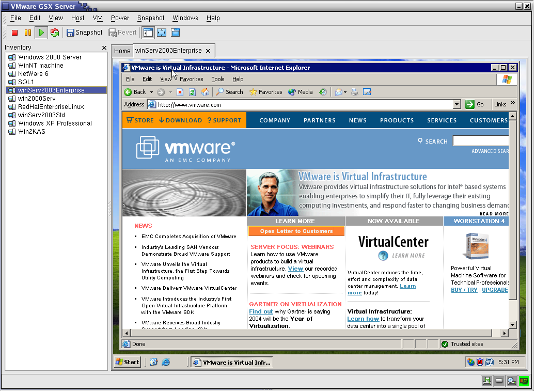The height and width of the screenshot is (392, 535).
Task: Open the VM menu in the menu bar
Action: [x=98, y=18]
